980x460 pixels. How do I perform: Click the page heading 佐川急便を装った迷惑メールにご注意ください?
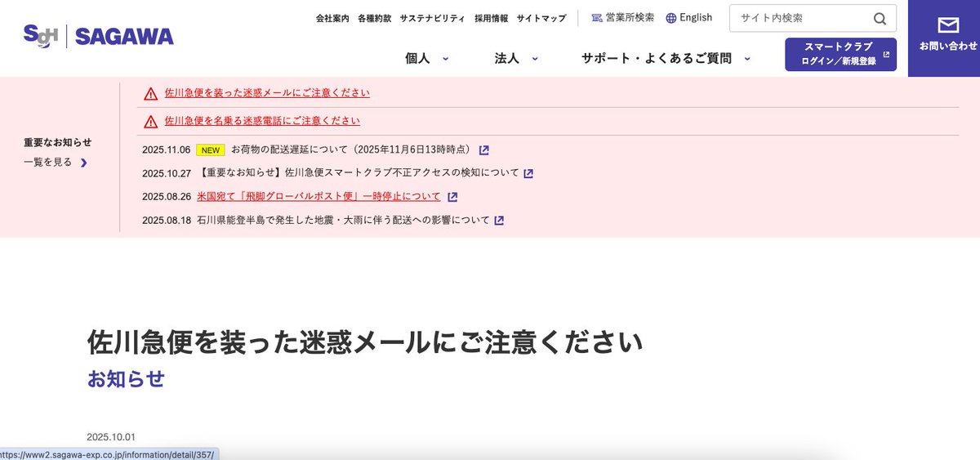pos(365,342)
